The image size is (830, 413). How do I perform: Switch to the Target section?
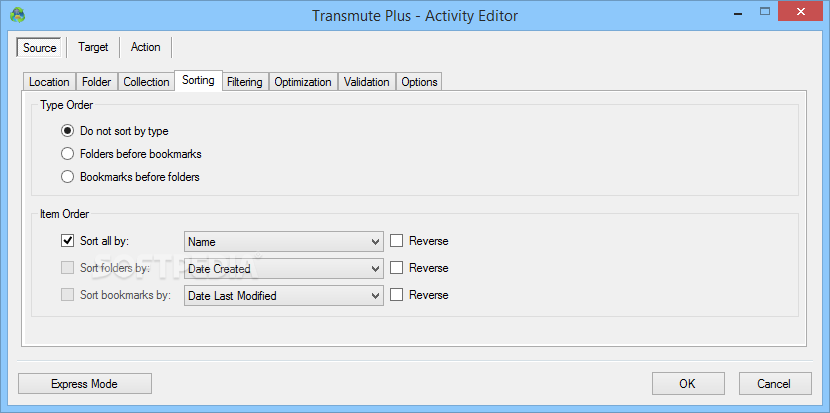[x=93, y=47]
